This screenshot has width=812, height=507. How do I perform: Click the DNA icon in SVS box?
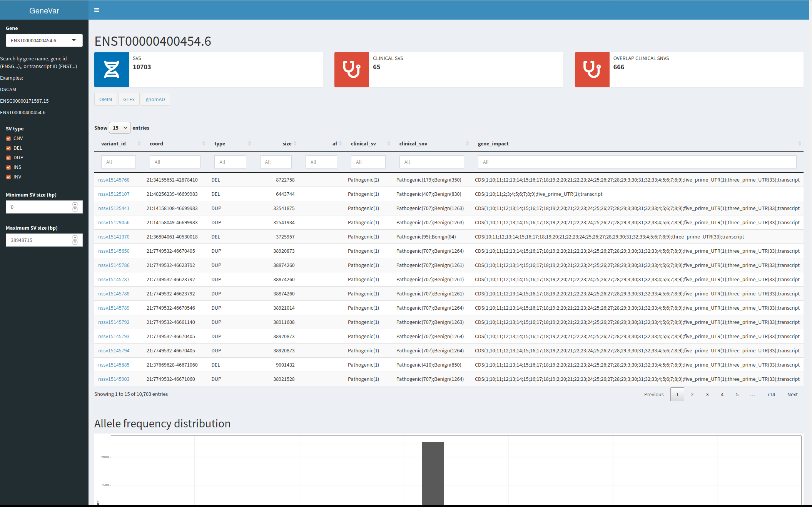[112, 70]
